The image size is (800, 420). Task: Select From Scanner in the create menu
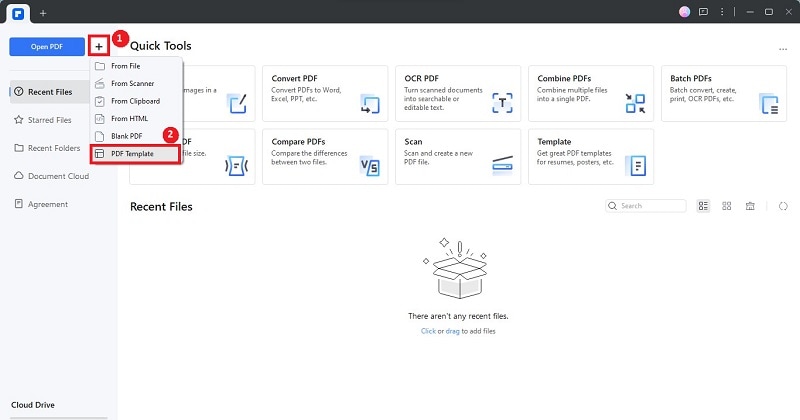132,83
